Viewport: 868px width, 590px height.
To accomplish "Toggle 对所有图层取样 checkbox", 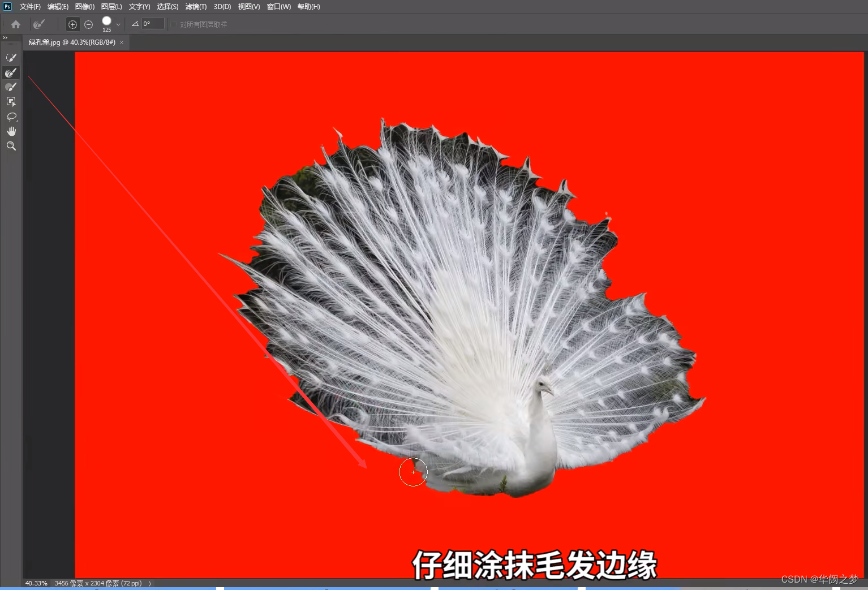I will coord(175,24).
